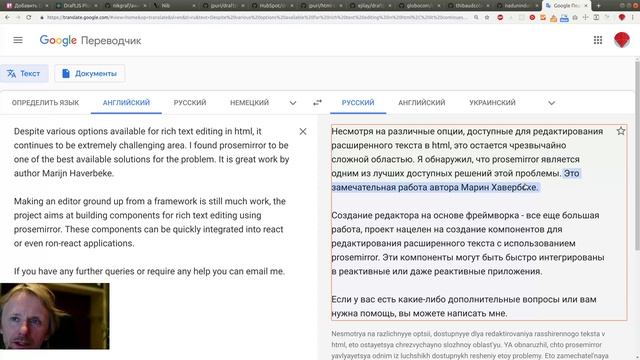
Task: Choose РУССКИЙ as target language
Action: (358, 102)
